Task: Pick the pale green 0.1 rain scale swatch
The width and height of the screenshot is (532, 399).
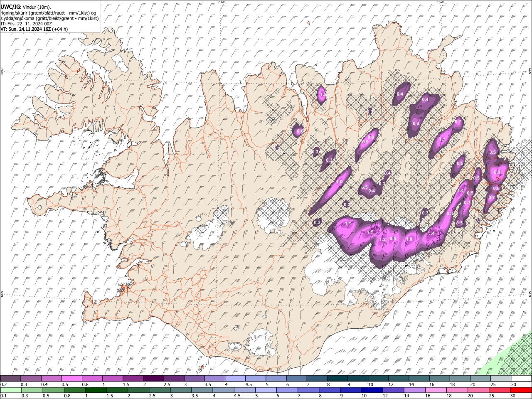Action: (x=11, y=390)
